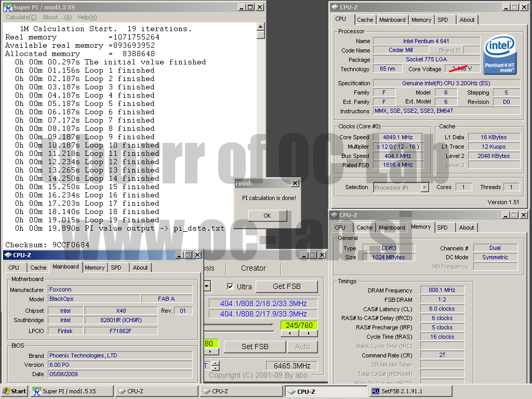Select the CPU tab in the CPU-Z Mainboard window

[14, 268]
